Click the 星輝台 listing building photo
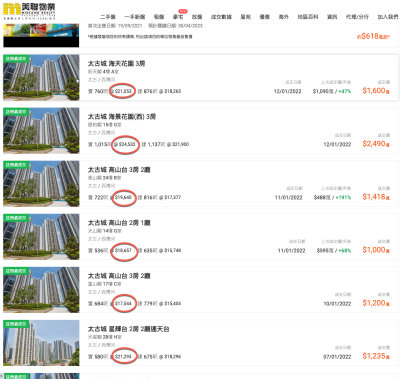The height and width of the screenshot is (379, 400). [x=41, y=343]
